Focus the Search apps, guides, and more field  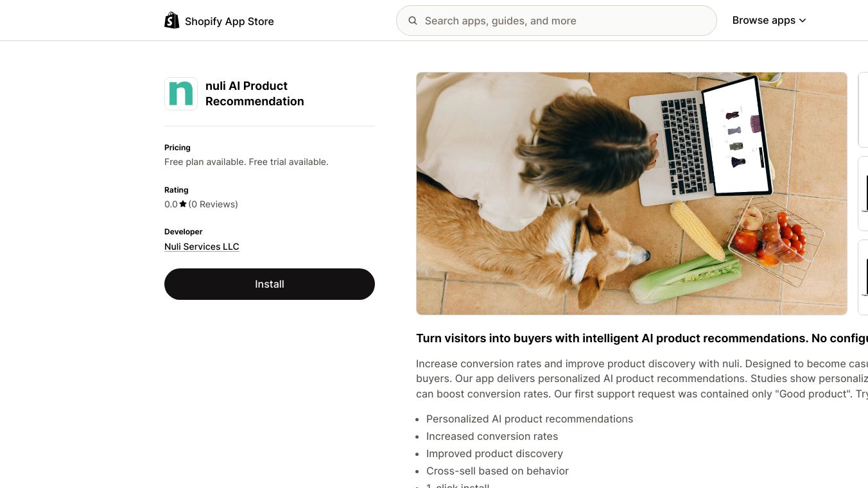[x=556, y=21]
